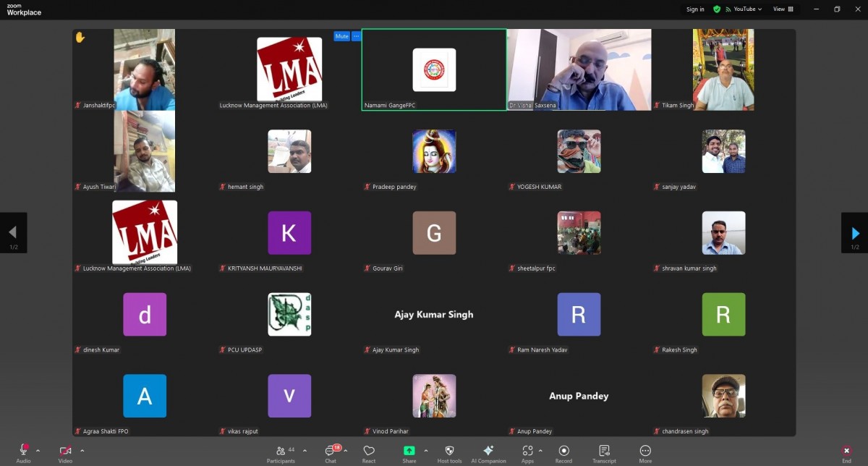The image size is (868, 466).
Task: Go to next gallery page arrow
Action: point(855,233)
